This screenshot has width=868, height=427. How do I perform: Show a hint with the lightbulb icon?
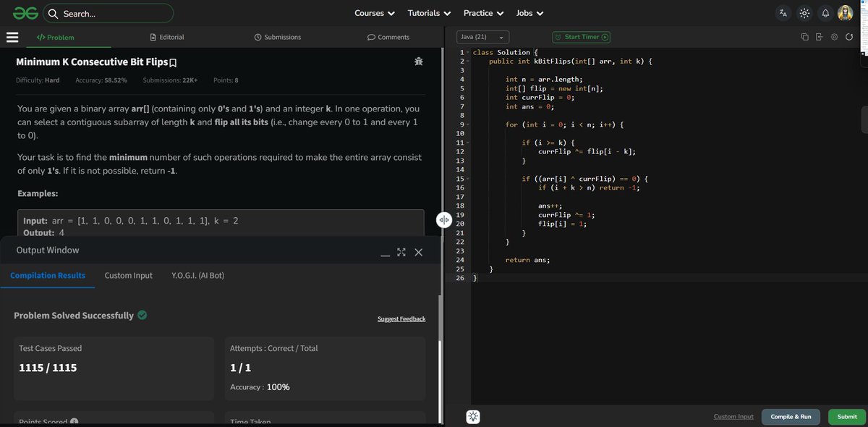[473, 416]
